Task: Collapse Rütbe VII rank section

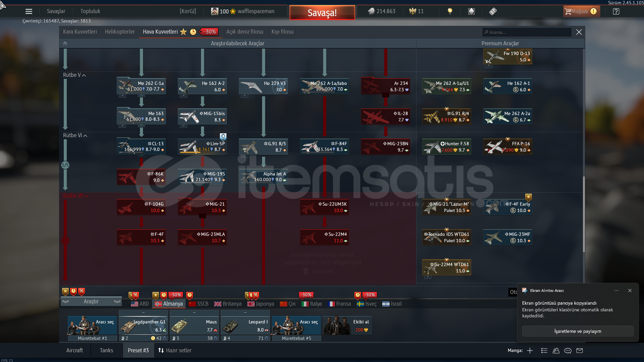Action: 76,196
